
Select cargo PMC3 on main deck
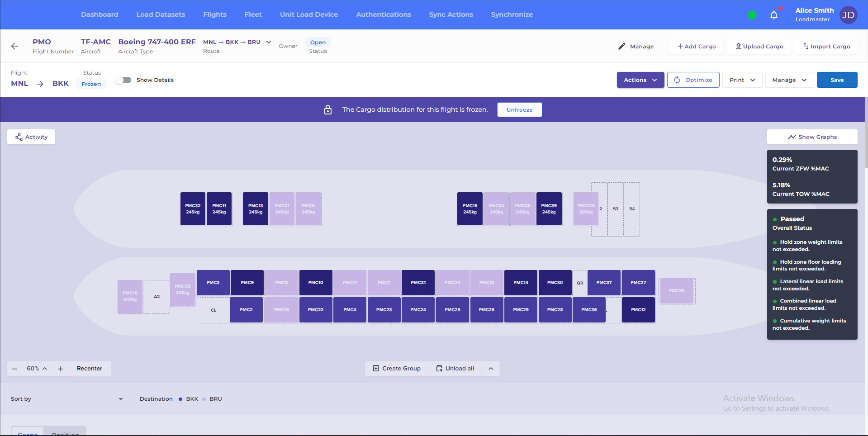pyautogui.click(x=213, y=283)
